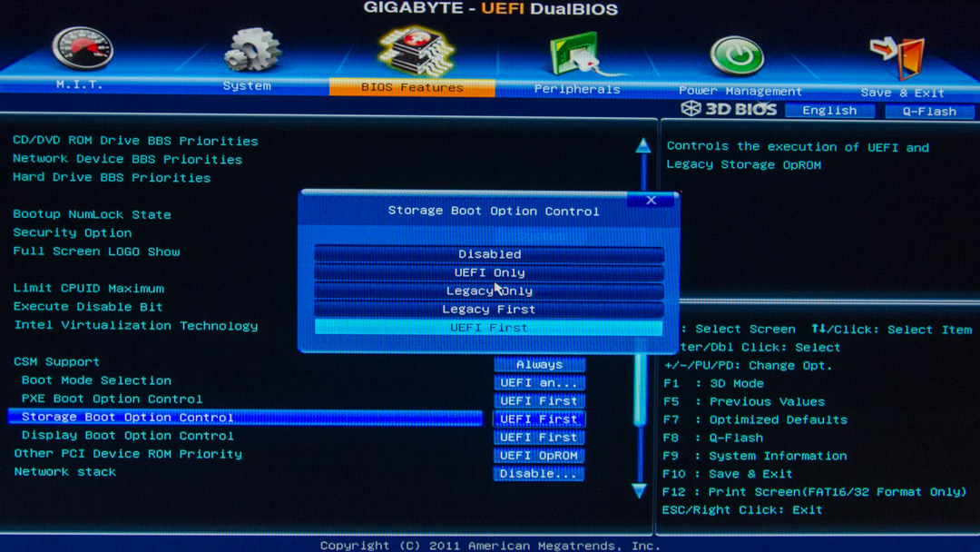The height and width of the screenshot is (552, 980).
Task: Select PXE Boot Option Control row
Action: click(x=112, y=399)
